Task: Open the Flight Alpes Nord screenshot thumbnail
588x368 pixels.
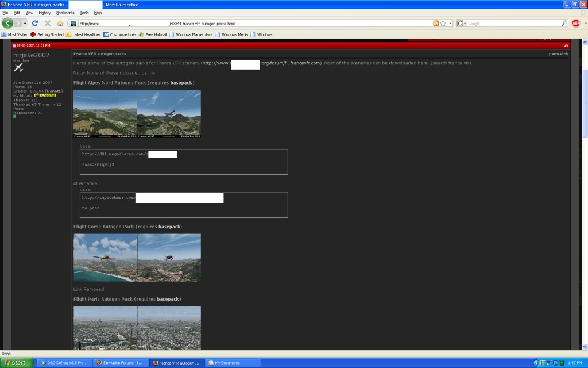Action: click(137, 113)
